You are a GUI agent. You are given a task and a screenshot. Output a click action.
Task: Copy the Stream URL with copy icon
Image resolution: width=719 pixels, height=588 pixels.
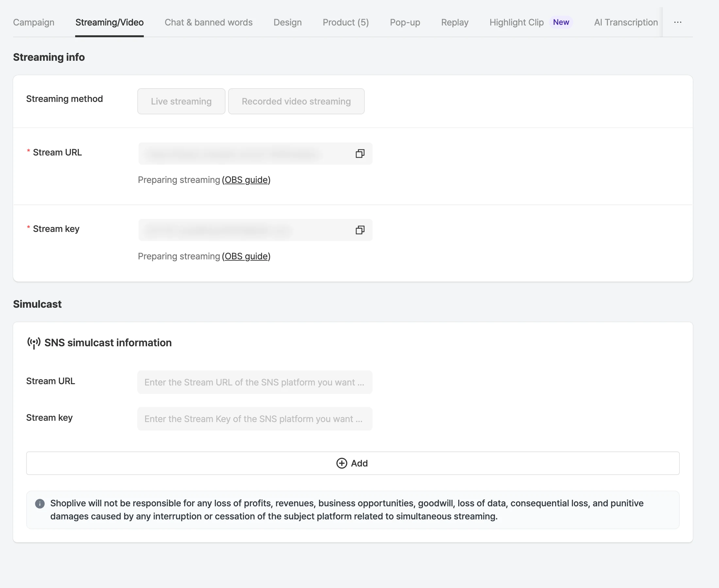click(x=360, y=154)
